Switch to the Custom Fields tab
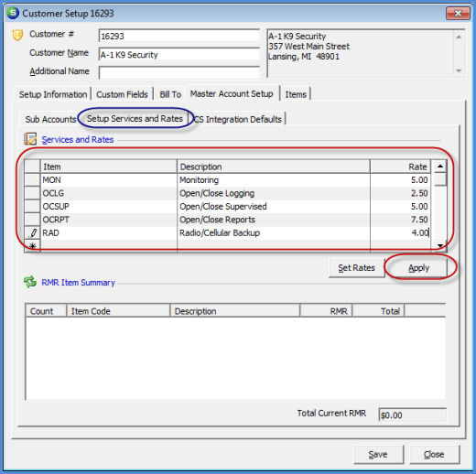Image resolution: width=476 pixels, height=474 pixels. point(122,94)
